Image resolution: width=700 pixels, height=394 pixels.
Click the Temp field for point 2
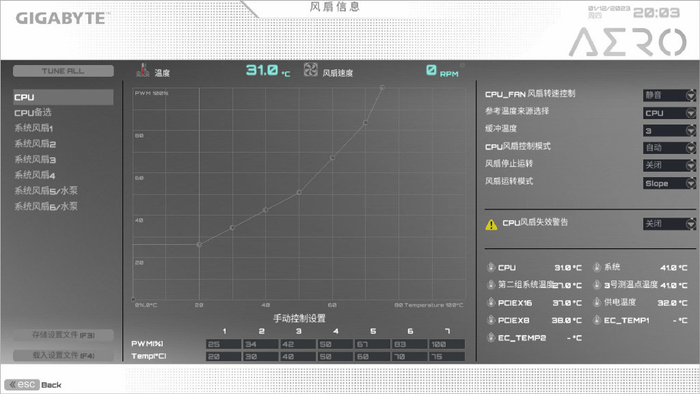tap(261, 357)
